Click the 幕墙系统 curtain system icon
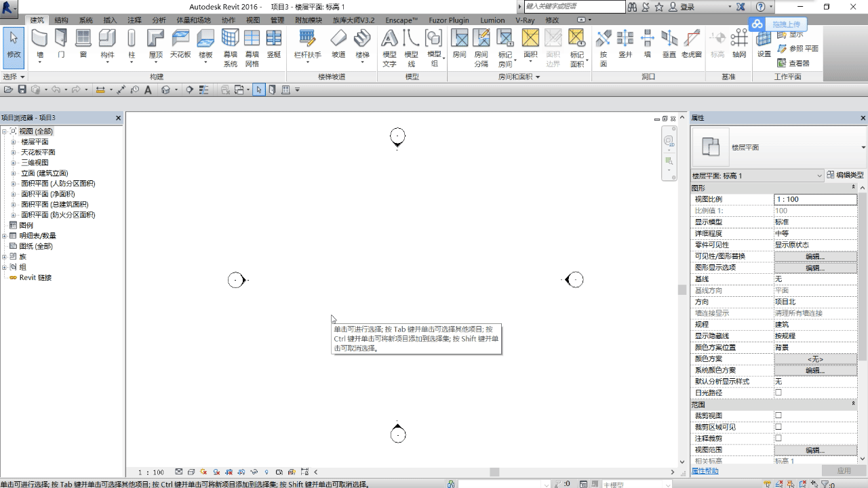 tap(231, 48)
